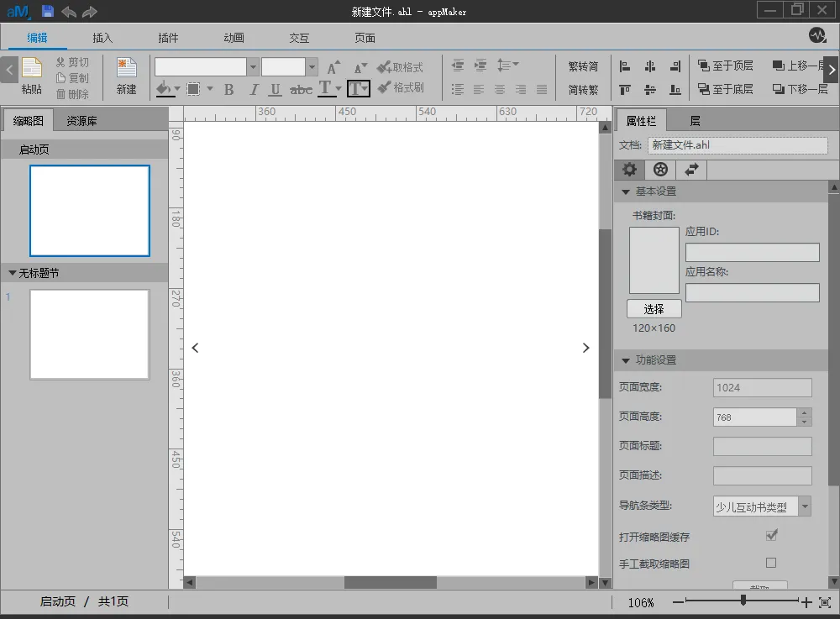Screen dimensions: 840x619
Task: Convert with 简转繁 button
Action: pos(583,89)
